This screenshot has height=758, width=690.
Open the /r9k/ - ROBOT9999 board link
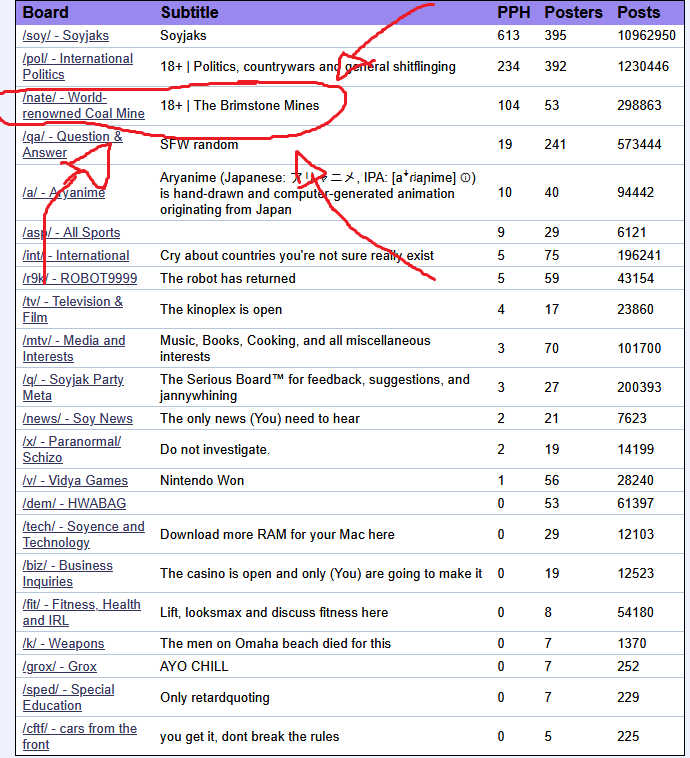[80, 278]
